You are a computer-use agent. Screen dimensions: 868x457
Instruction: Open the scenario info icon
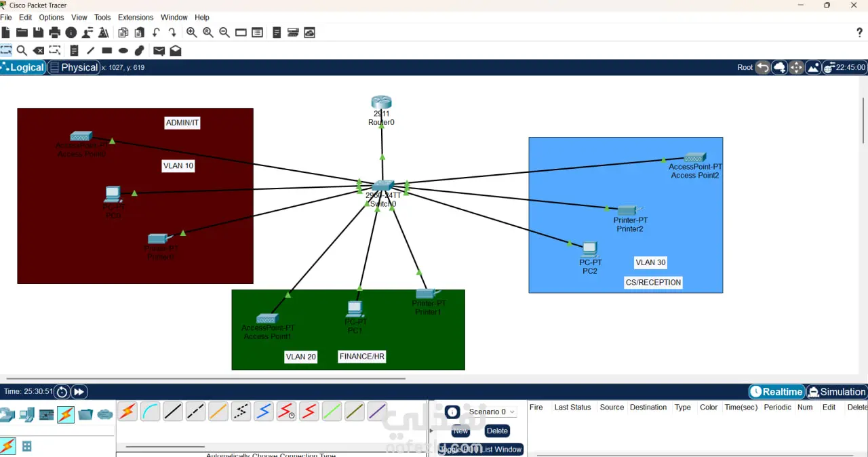(452, 412)
